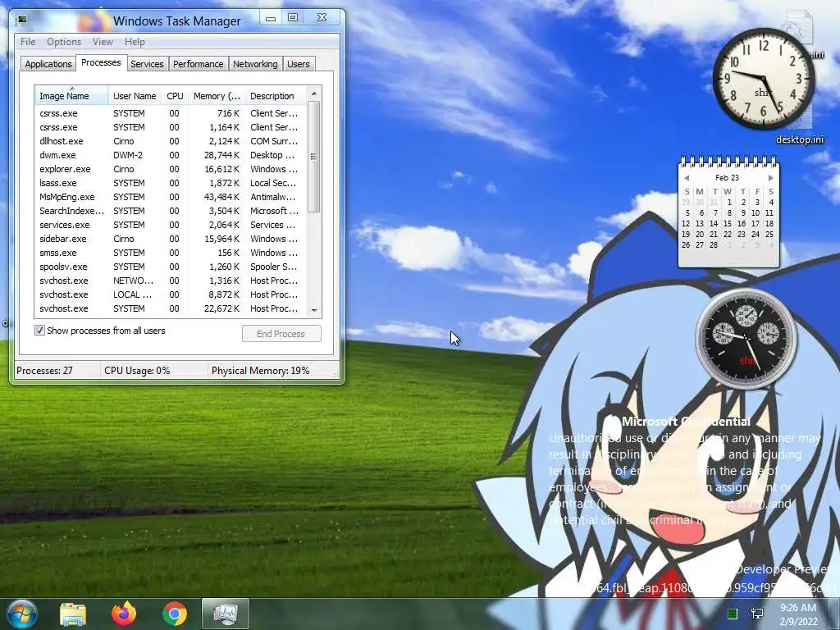Select the spoolsv.exe process row
The height and width of the screenshot is (630, 840).
[171, 267]
